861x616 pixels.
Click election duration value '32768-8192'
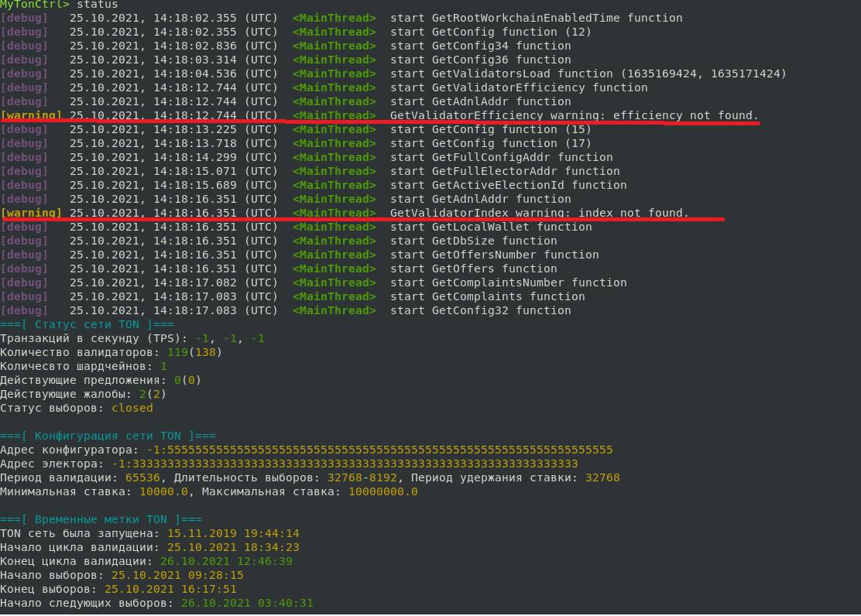362,477
